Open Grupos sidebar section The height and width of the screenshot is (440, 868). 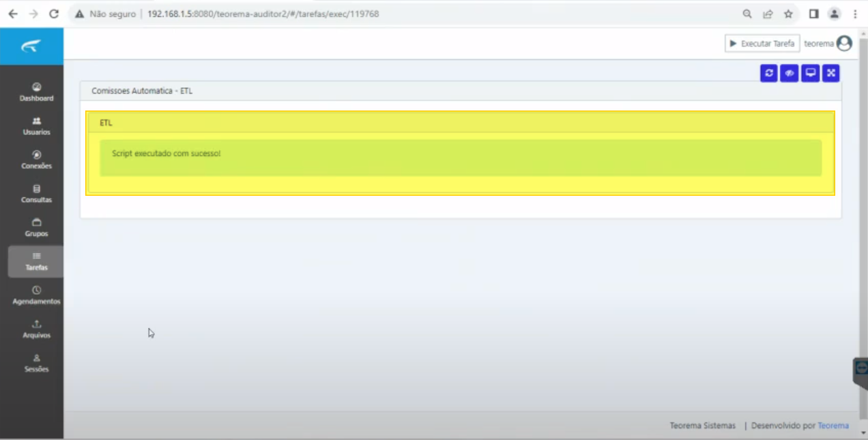click(x=36, y=228)
